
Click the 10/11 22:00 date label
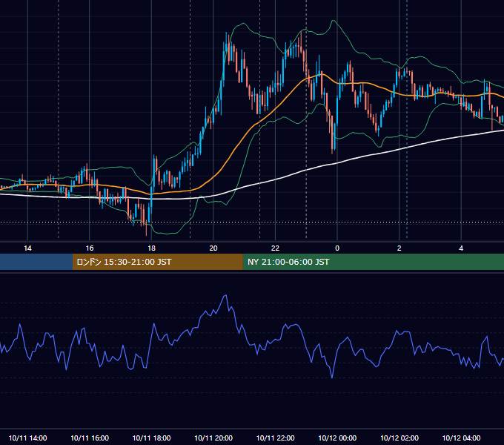pos(275,438)
